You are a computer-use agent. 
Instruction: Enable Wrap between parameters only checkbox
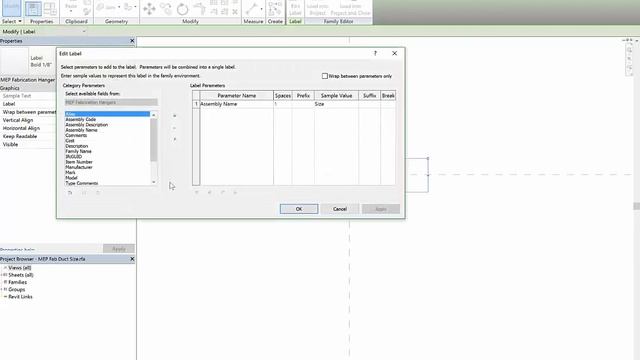(x=325, y=76)
